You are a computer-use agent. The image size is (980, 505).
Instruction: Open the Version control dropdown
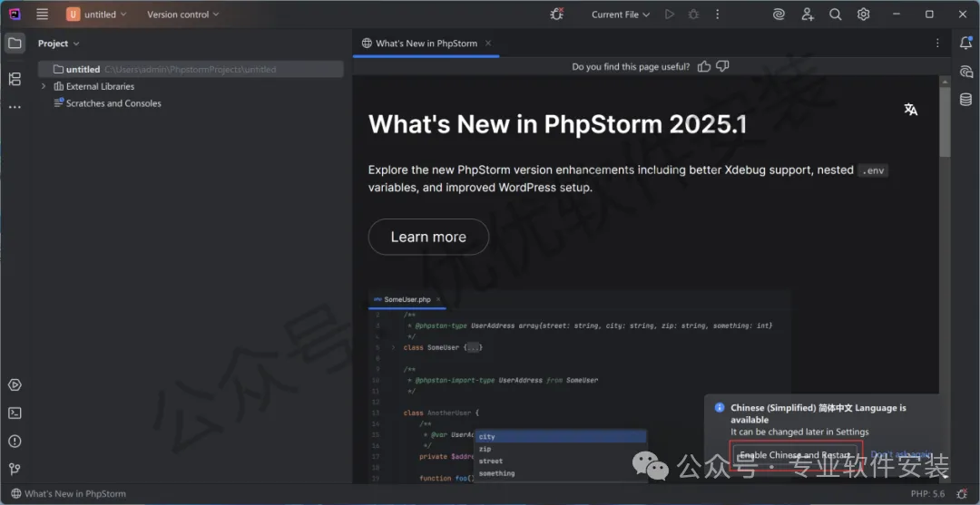pos(183,15)
